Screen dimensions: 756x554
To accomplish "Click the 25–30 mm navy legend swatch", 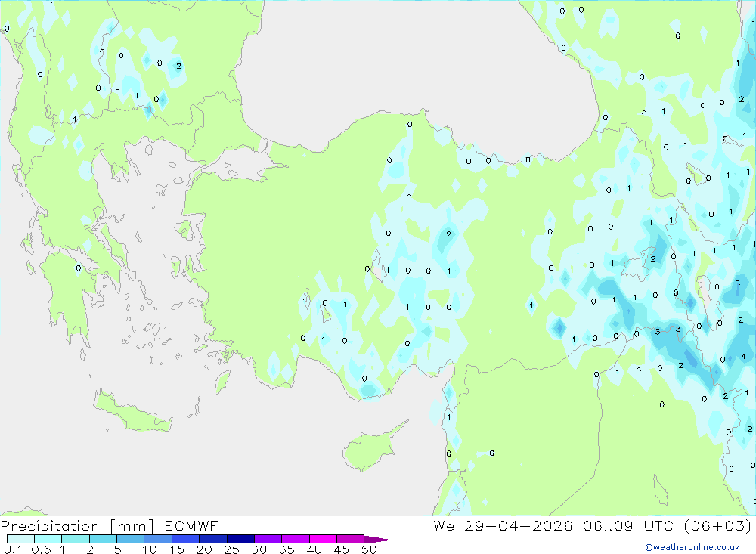I will (240, 539).
